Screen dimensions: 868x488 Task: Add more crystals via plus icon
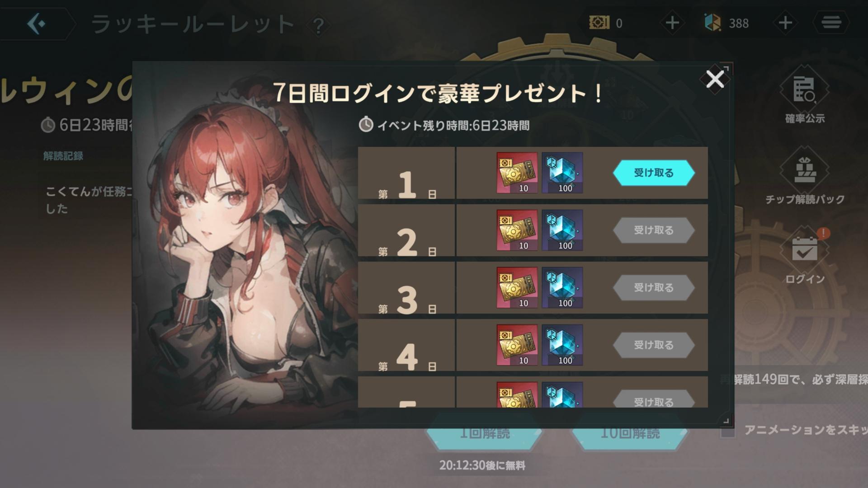click(x=785, y=23)
